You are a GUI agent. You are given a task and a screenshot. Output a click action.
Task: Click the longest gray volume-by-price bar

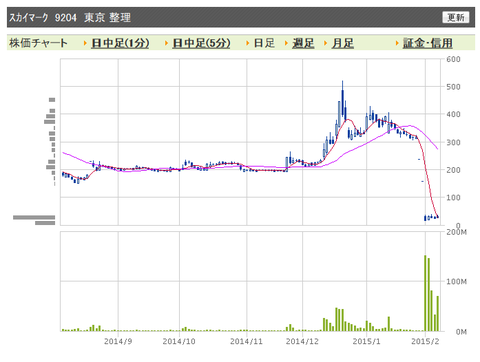tap(34, 217)
